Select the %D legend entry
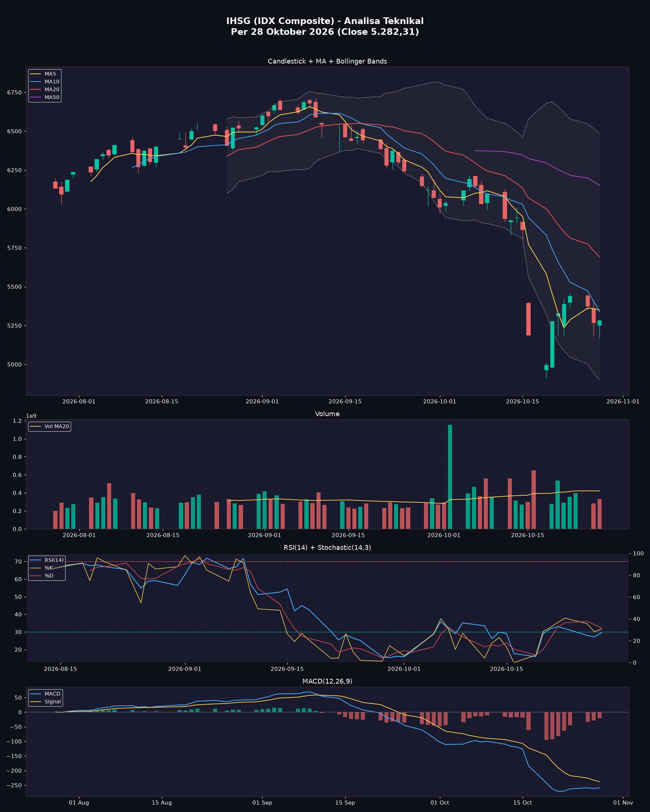 [41, 575]
